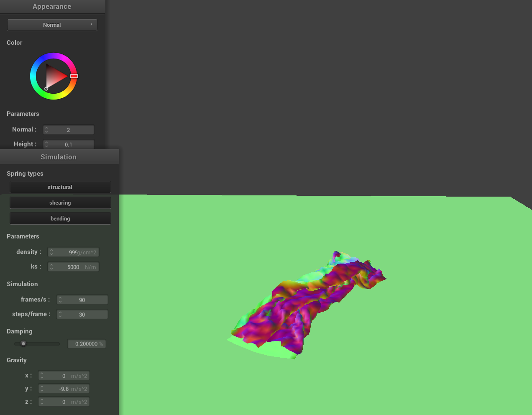The image size is (532, 415).
Task: Toggle the bending spring type
Action: [x=60, y=218]
